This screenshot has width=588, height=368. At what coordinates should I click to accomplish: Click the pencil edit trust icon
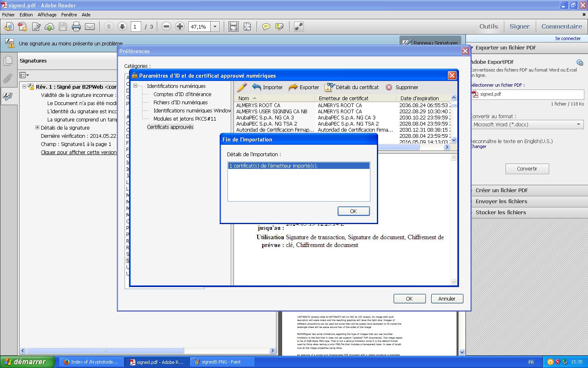(242, 87)
